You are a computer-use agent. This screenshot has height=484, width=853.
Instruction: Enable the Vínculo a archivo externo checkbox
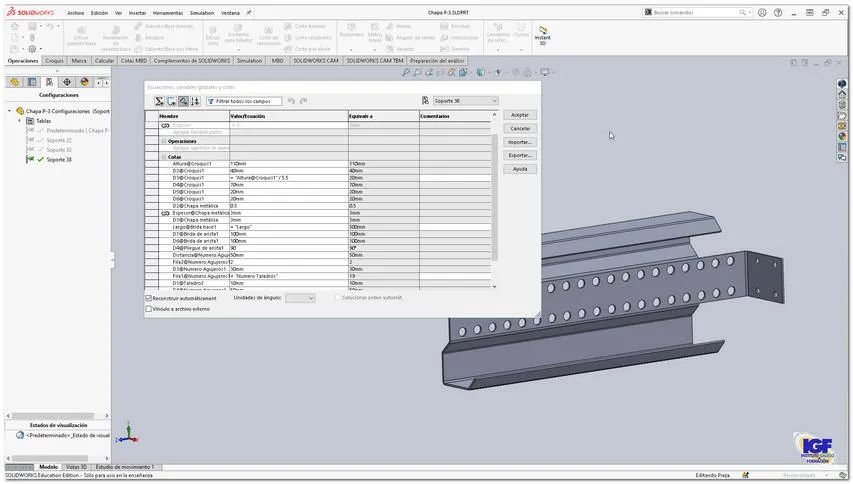[149, 309]
